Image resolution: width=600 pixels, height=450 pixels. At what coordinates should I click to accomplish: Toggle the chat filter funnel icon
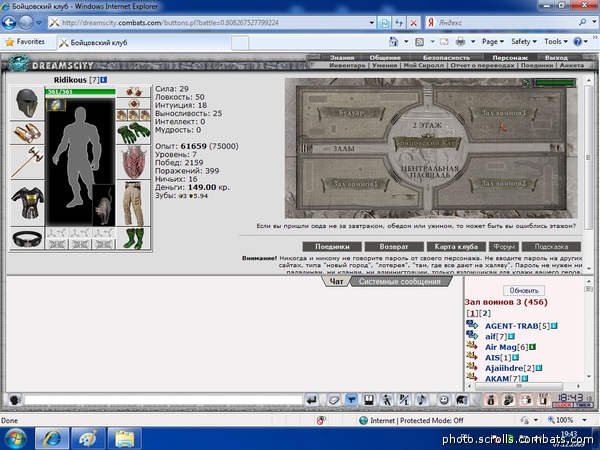point(351,400)
